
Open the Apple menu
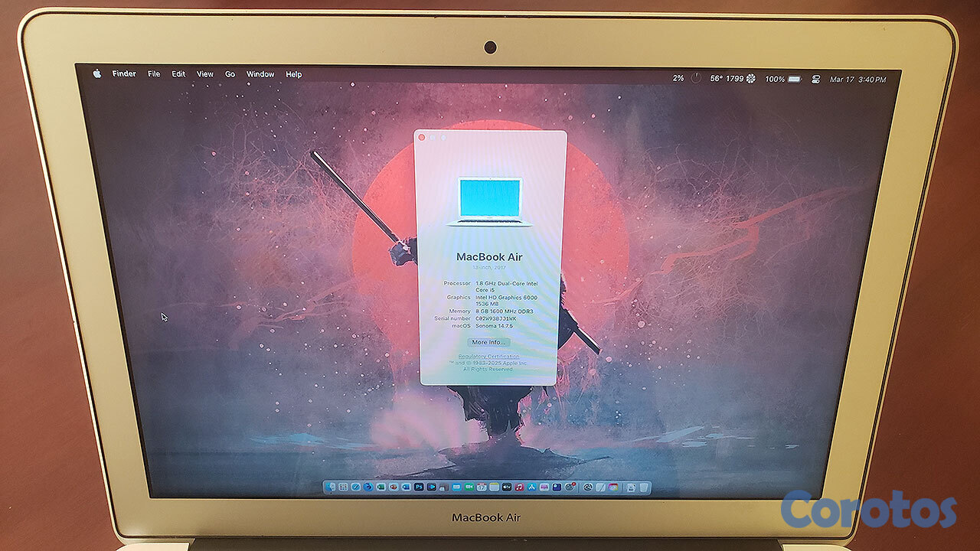pyautogui.click(x=97, y=74)
